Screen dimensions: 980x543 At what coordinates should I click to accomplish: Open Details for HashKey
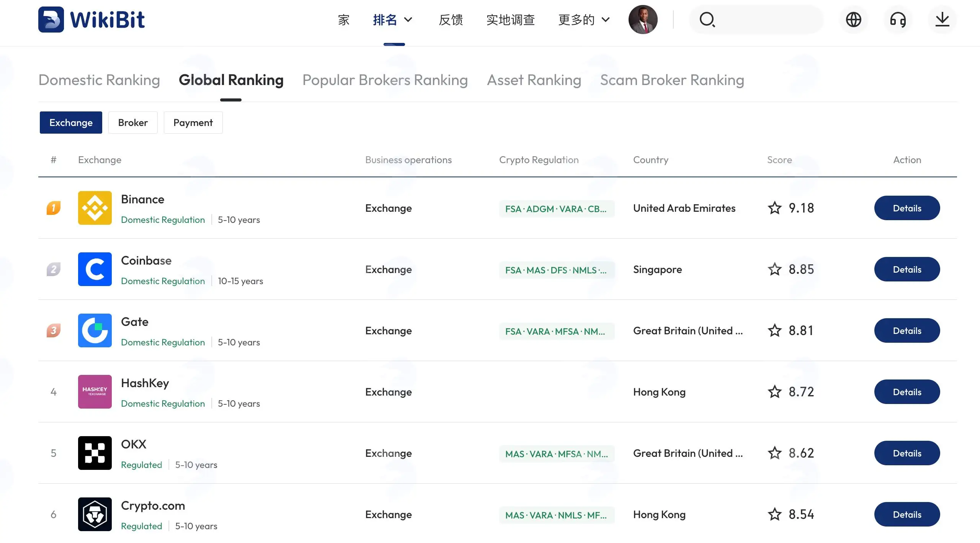(x=907, y=392)
